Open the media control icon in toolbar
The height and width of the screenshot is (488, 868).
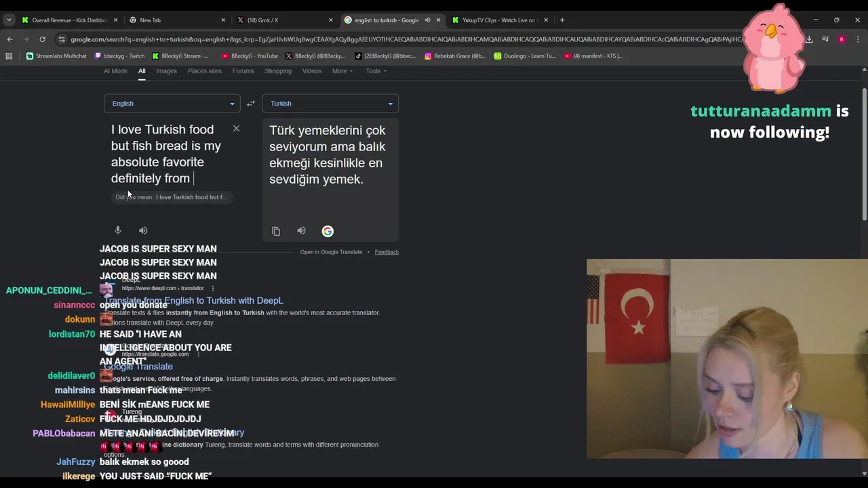click(825, 39)
